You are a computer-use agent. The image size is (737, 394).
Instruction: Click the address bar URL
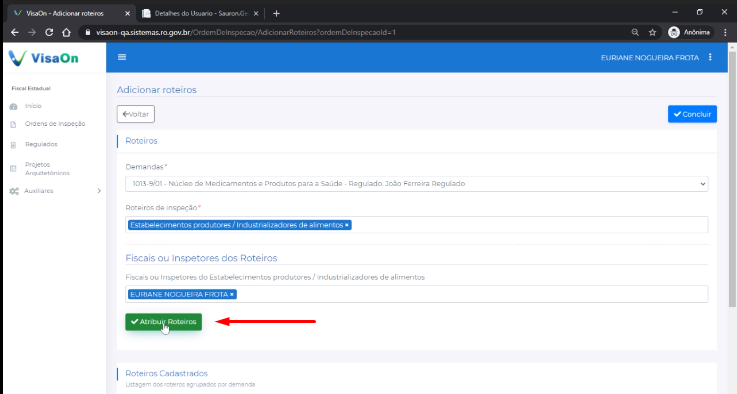[x=246, y=32]
